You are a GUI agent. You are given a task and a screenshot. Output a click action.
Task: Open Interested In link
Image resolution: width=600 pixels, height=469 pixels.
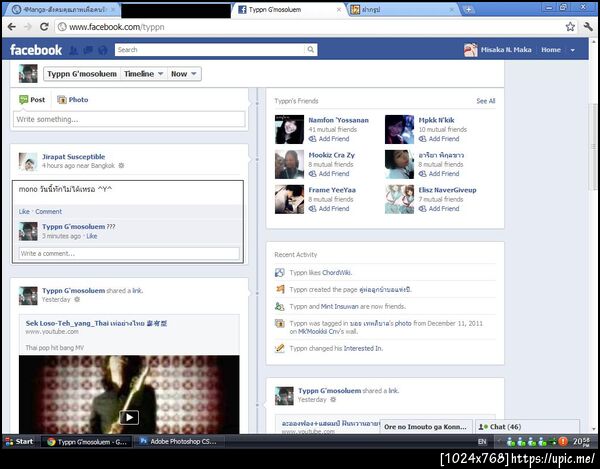(x=363, y=348)
